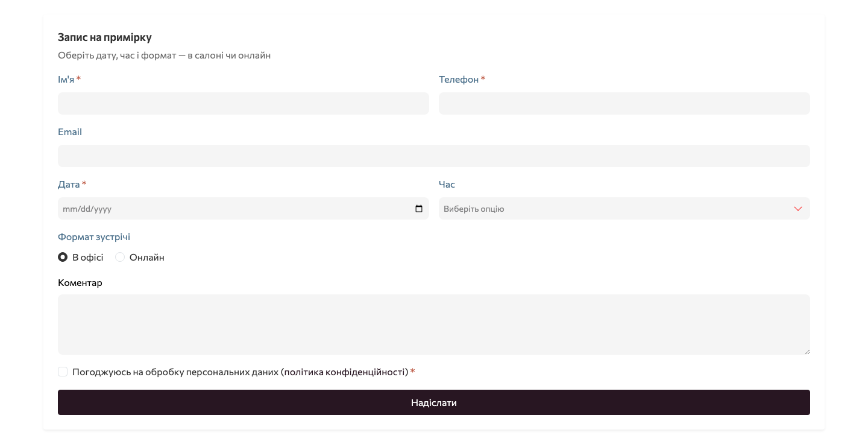Viewport: 868px width, 444px height.
Task: Click the mm/dd/yyyy date text
Action: [x=87, y=209]
